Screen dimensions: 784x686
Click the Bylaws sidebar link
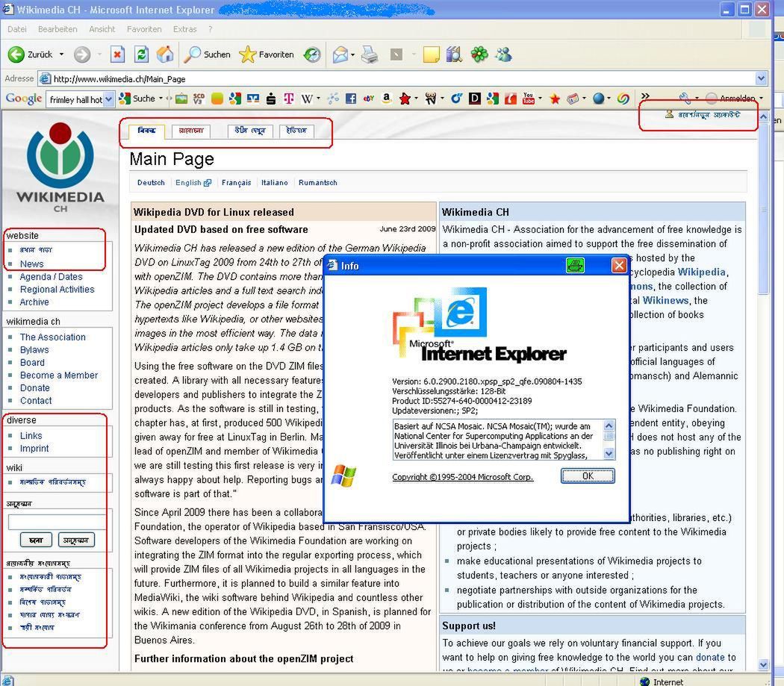34,349
